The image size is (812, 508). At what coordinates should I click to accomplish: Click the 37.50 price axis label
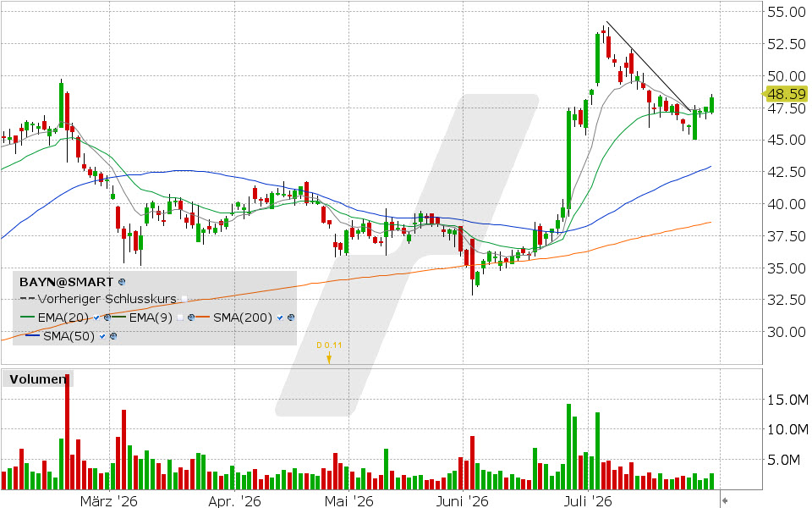coord(787,236)
